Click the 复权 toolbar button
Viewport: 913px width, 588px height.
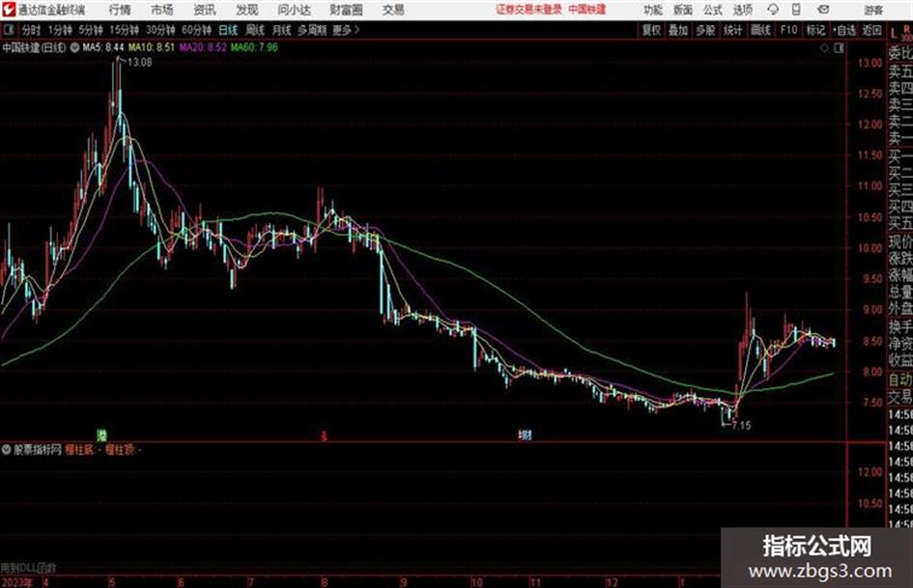click(651, 30)
